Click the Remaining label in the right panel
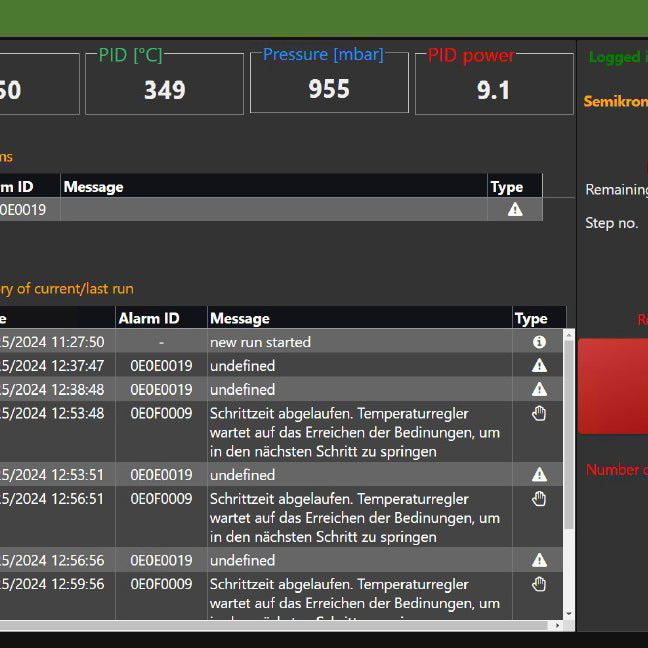This screenshot has width=648, height=648. pyautogui.click(x=617, y=189)
